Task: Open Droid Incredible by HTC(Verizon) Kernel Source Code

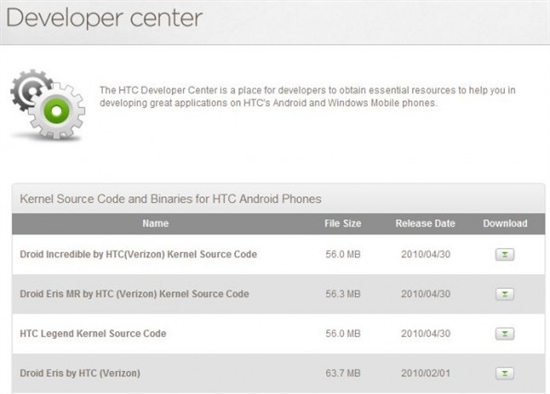Action: [138, 254]
